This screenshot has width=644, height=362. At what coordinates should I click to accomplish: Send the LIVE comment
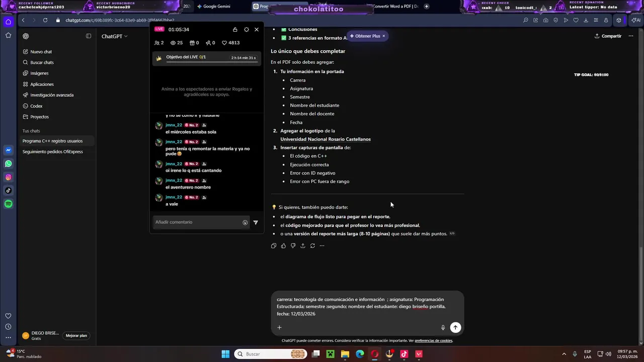(x=256, y=222)
